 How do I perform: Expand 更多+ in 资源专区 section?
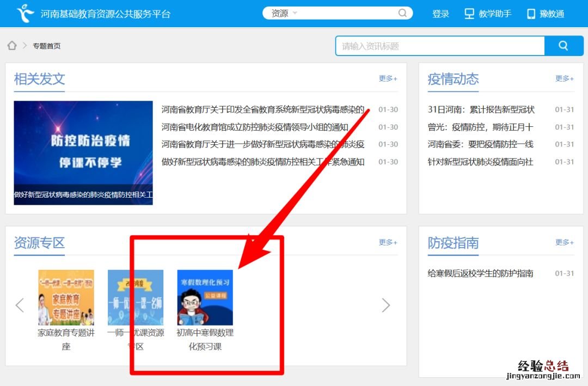click(x=388, y=242)
